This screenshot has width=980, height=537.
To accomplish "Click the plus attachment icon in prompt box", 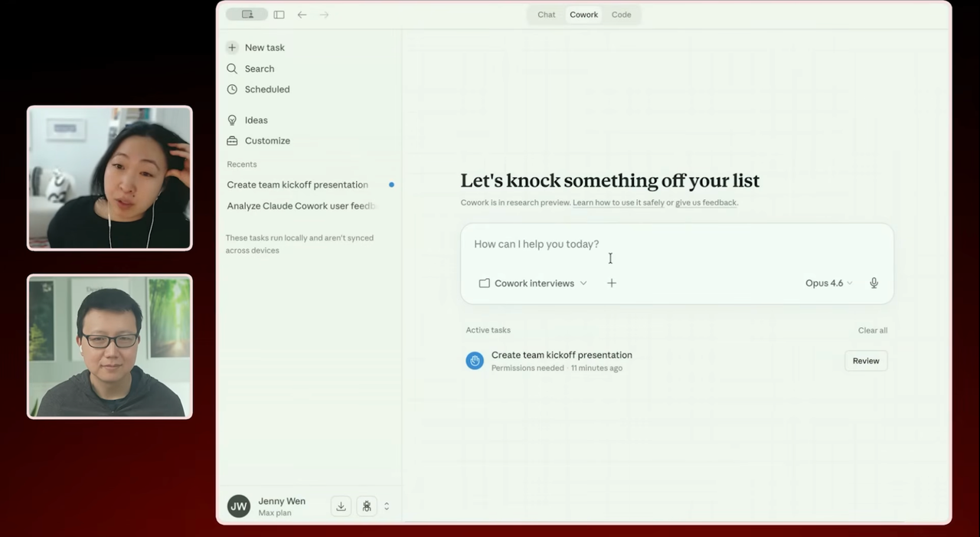I will [612, 283].
